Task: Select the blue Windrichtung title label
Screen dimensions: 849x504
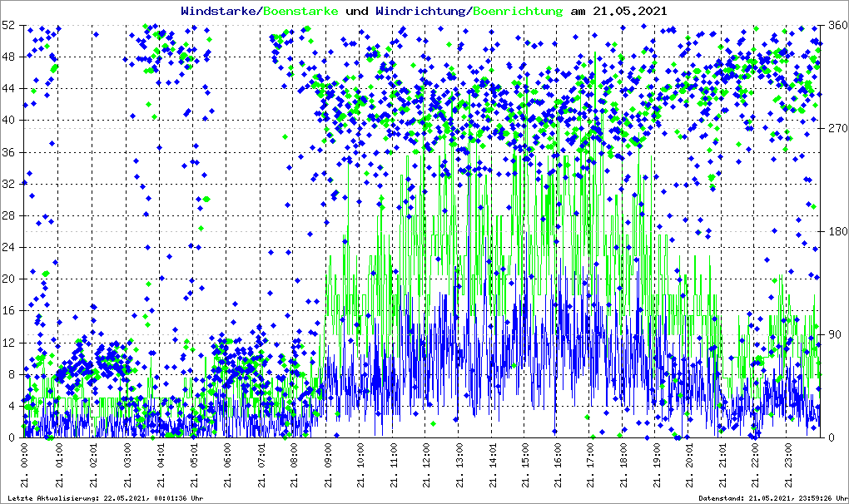Action: tap(422, 11)
